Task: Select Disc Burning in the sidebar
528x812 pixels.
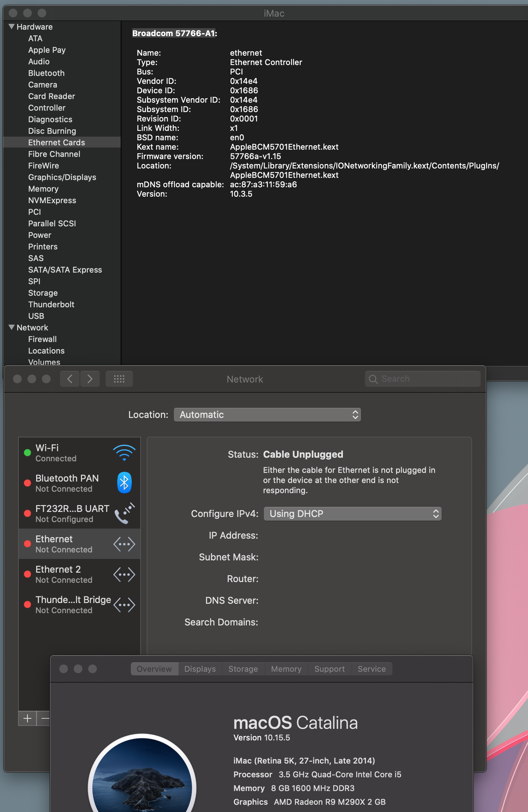Action: coord(62,131)
